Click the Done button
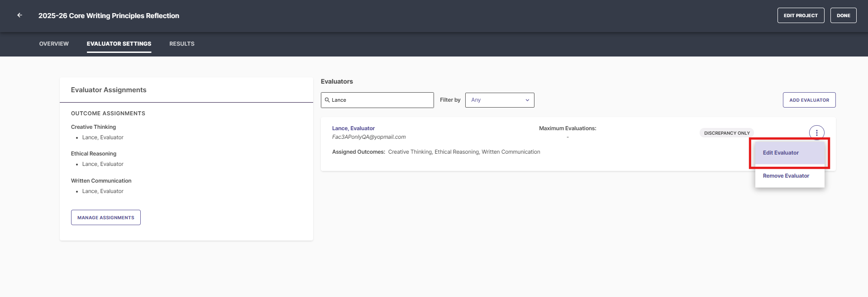Viewport: 868px width, 297px height. [x=843, y=15]
